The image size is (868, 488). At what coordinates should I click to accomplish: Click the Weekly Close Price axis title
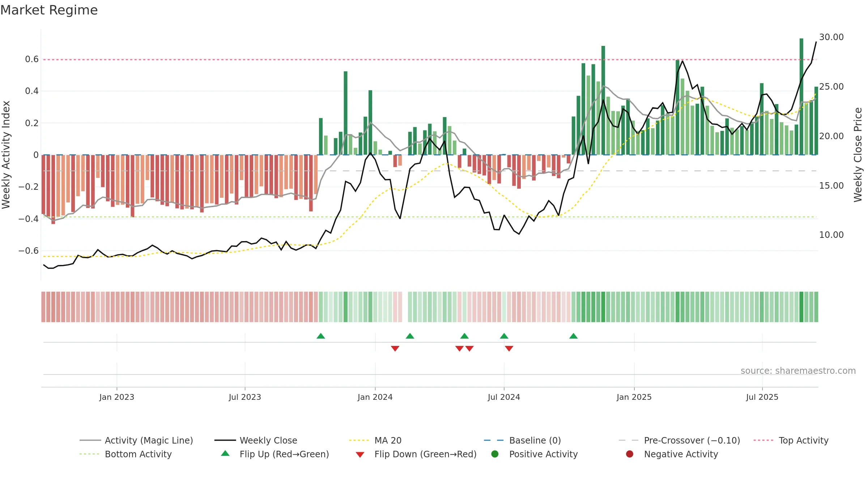pyautogui.click(x=858, y=155)
